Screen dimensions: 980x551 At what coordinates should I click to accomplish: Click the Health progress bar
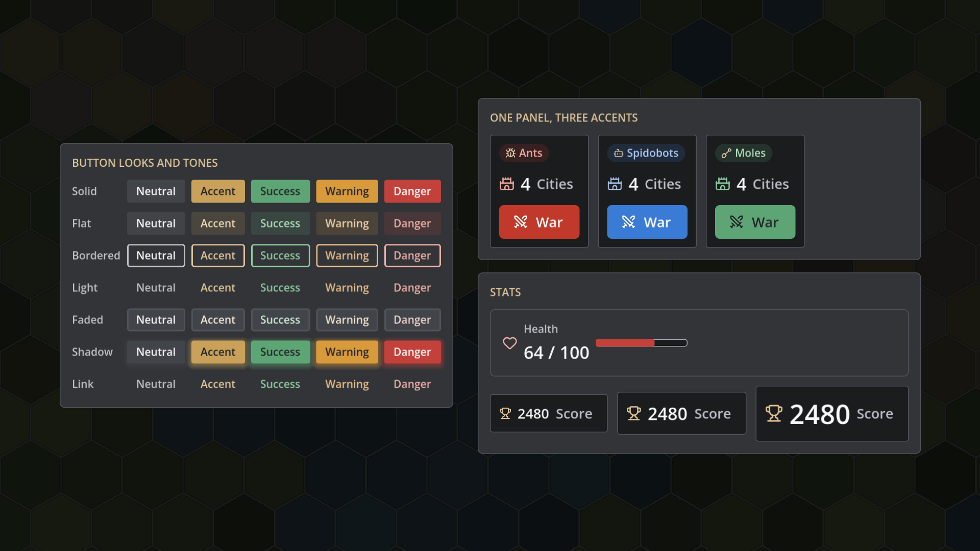click(642, 343)
